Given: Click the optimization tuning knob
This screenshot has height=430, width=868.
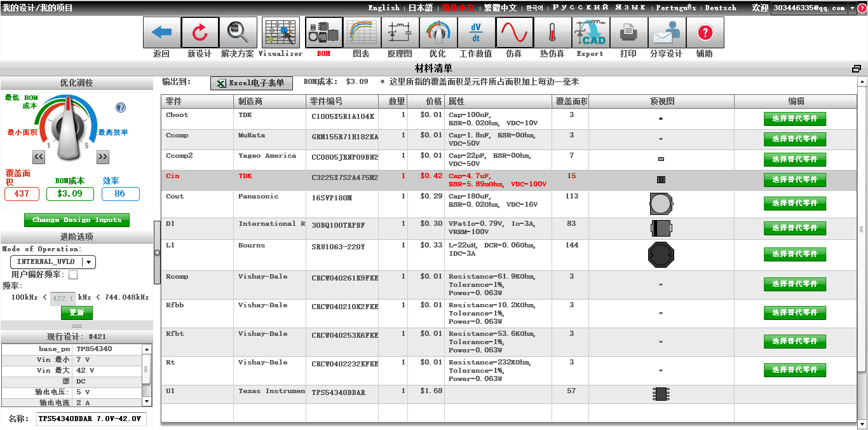Looking at the screenshot, I should [67, 129].
